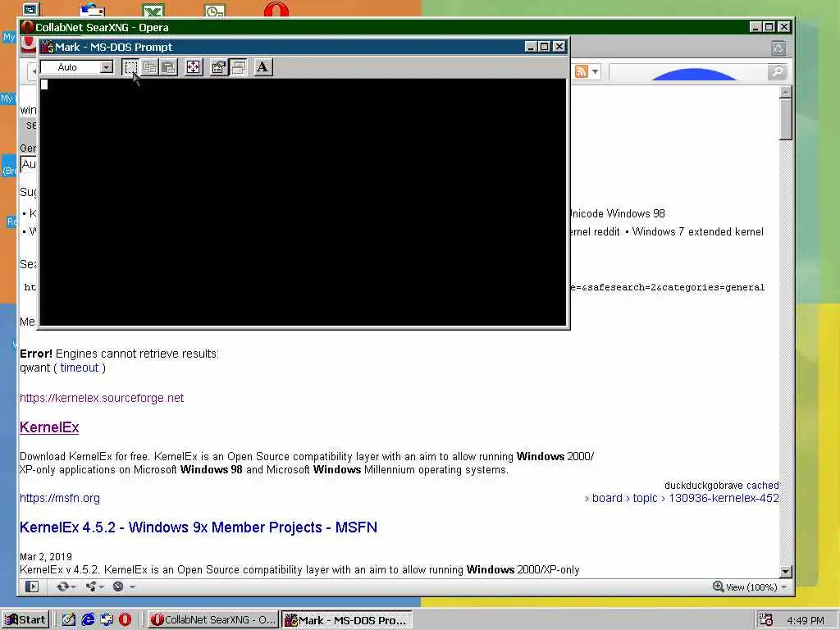Open the timeout link next to qwant
Screen dimensions: 840x630
[80, 367]
